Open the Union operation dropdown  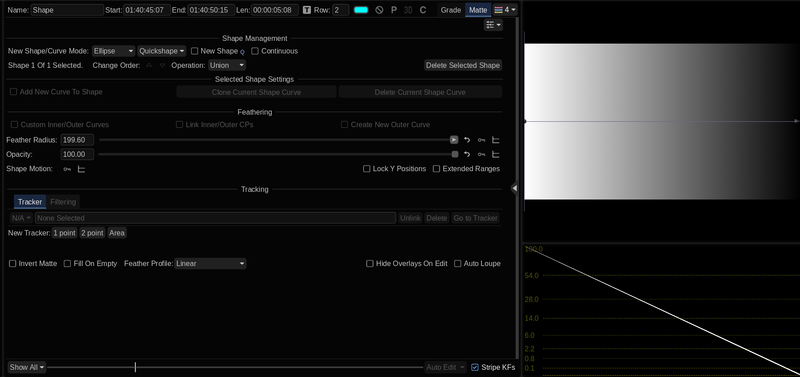(227, 65)
